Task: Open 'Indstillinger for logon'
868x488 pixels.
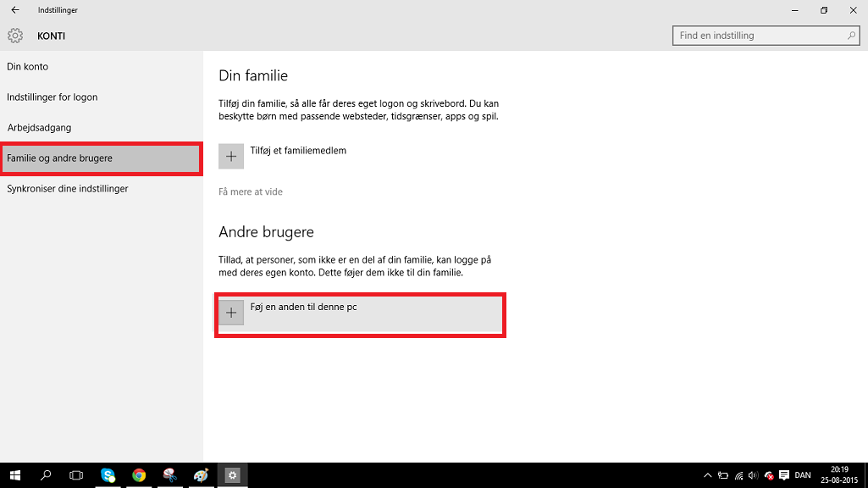Action: pyautogui.click(x=52, y=97)
